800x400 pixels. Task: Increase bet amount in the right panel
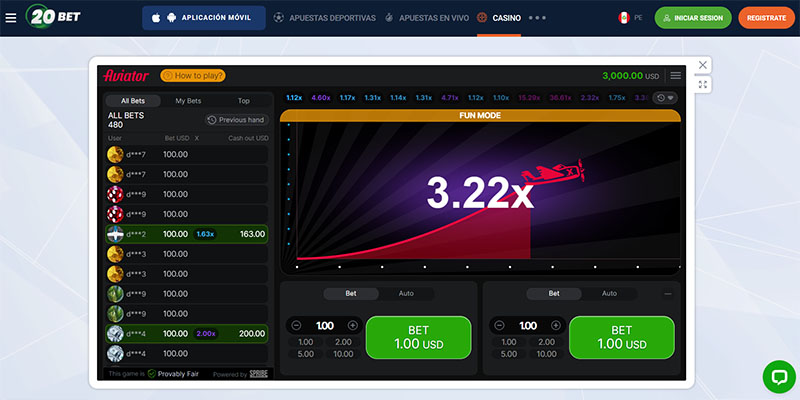[556, 326]
